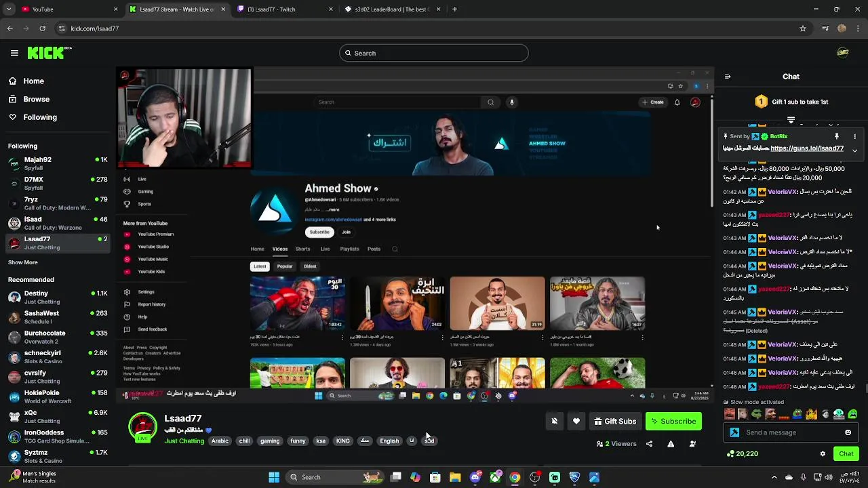Click the green Subscribe button
868x488 pixels.
tap(673, 421)
